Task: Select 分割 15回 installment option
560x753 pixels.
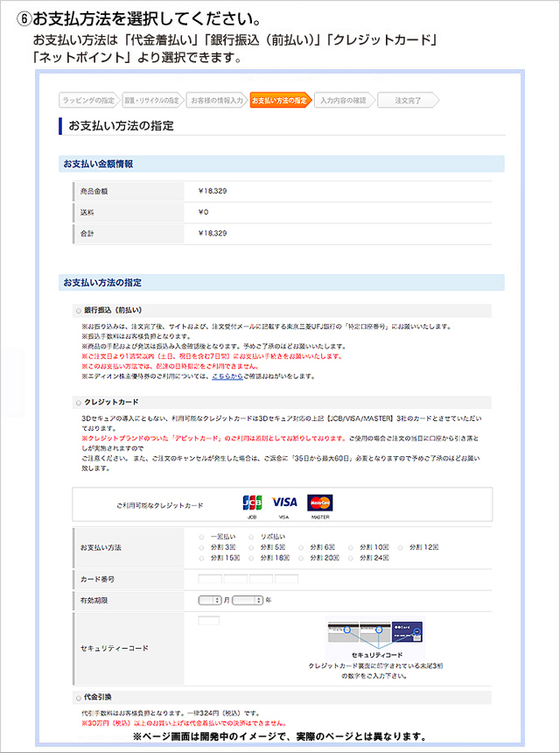Action: (201, 558)
